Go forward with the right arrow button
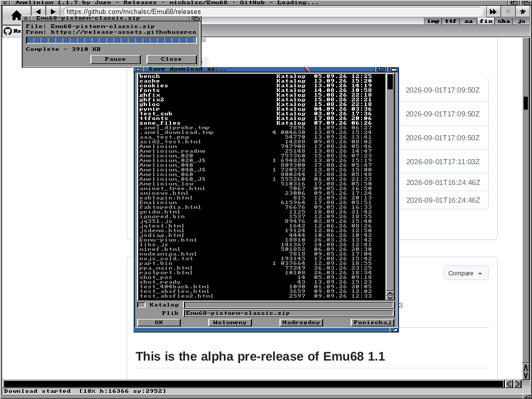 tap(52, 11)
